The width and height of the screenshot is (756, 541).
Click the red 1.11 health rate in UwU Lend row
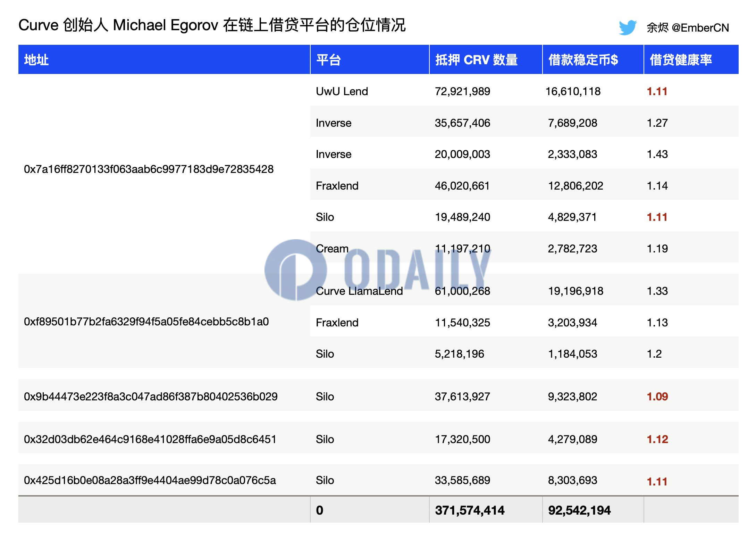[657, 91]
